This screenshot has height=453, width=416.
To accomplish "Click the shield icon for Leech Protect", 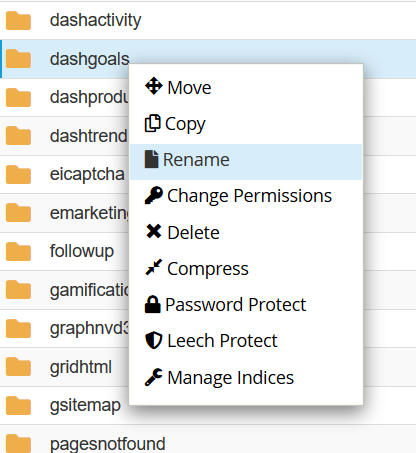I will pos(154,340).
